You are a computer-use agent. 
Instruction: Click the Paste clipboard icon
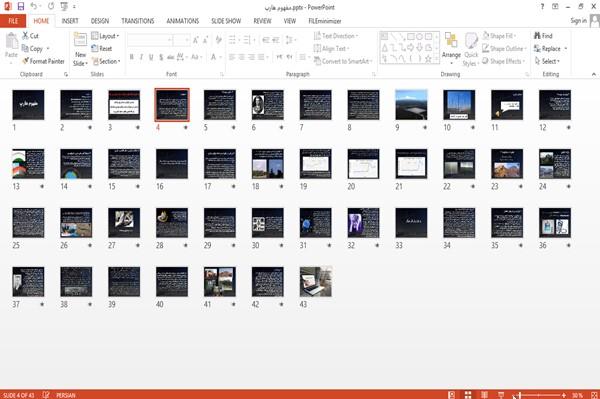(x=11, y=41)
